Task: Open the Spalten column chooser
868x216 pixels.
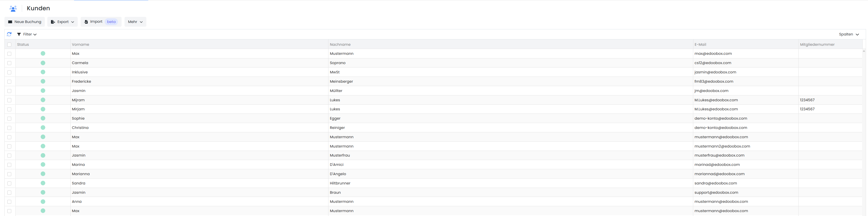Action: [849, 34]
